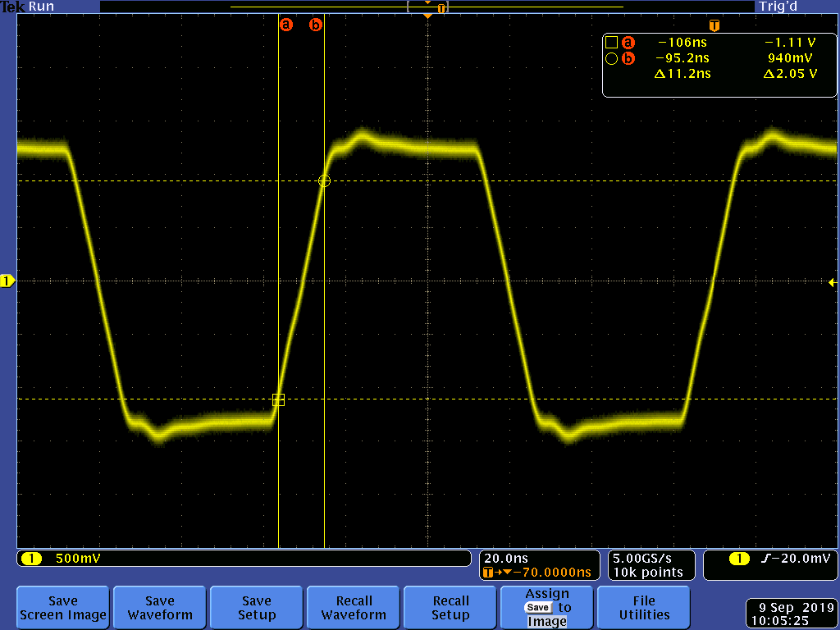840x630 pixels.
Task: Click the Assign Save to Image button
Action: point(547,608)
